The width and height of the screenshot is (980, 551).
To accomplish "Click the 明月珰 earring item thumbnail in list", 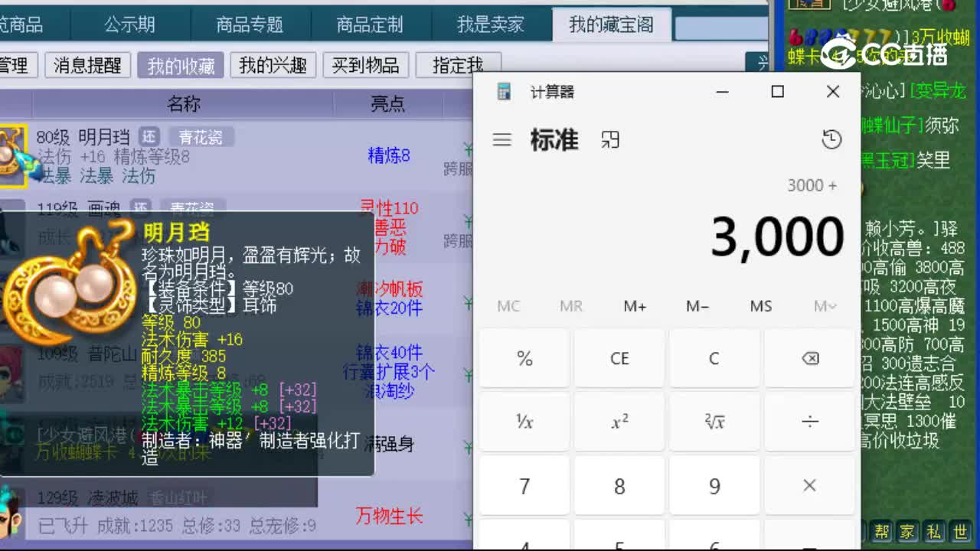I will click(x=14, y=155).
